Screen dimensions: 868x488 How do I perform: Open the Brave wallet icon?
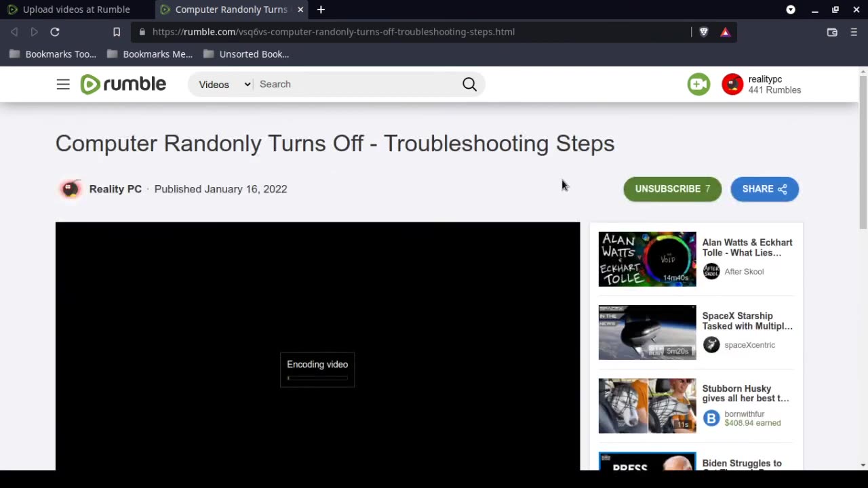tap(832, 32)
